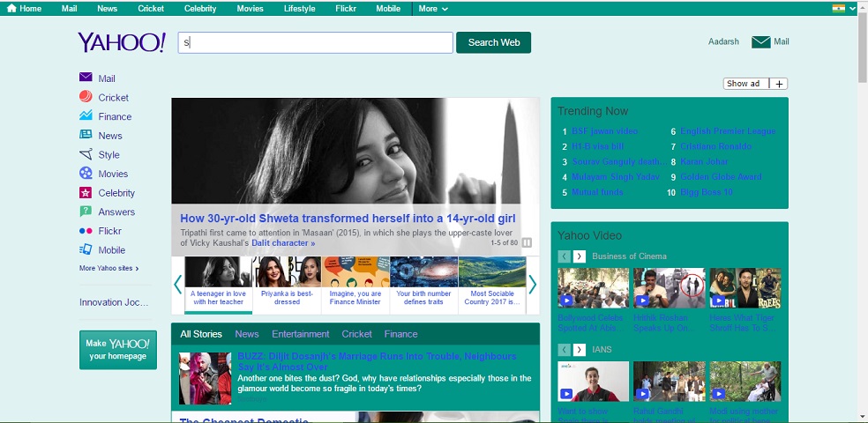Open the Diljit Dosanjh story image

click(206, 378)
